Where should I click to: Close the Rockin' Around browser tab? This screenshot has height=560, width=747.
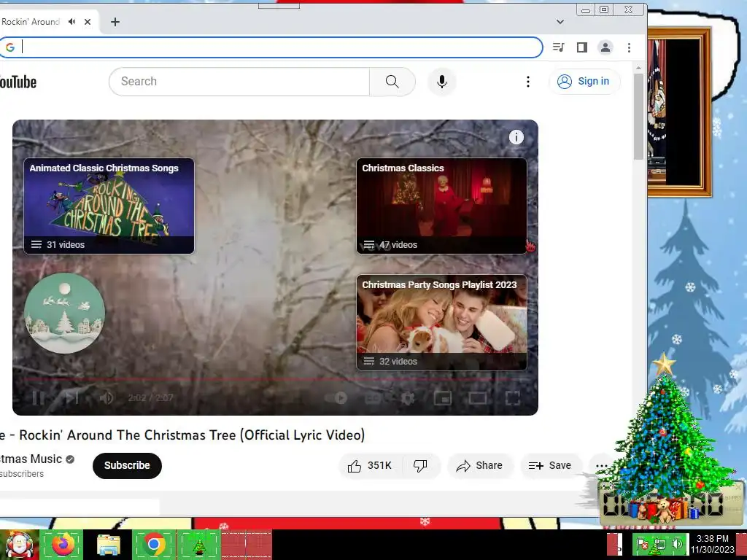(x=88, y=22)
